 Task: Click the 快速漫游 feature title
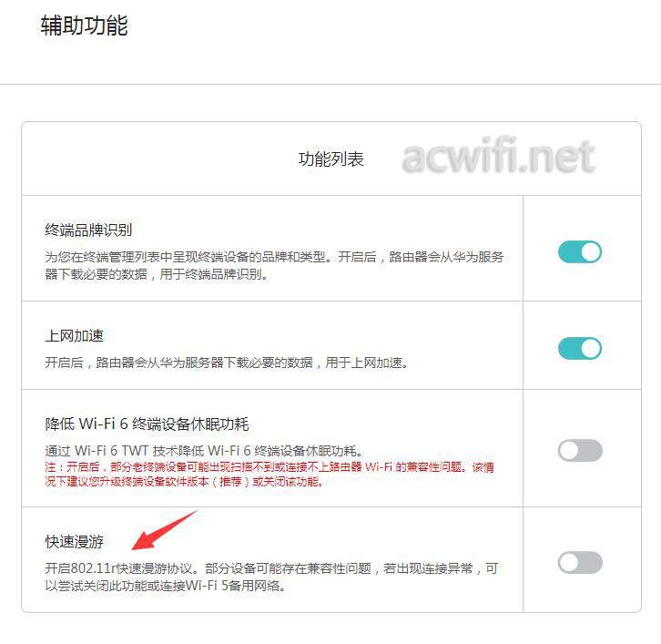74,541
